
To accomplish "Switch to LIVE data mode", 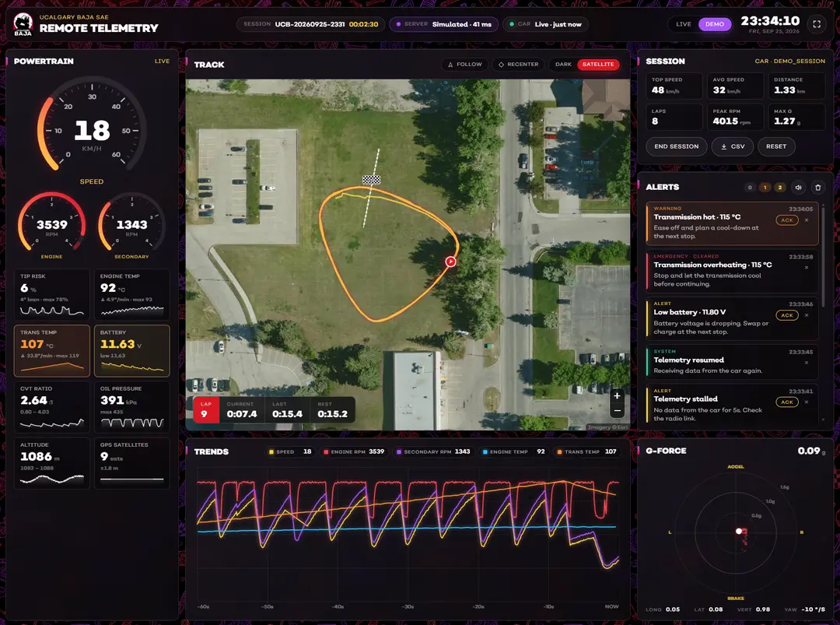I will click(x=683, y=24).
